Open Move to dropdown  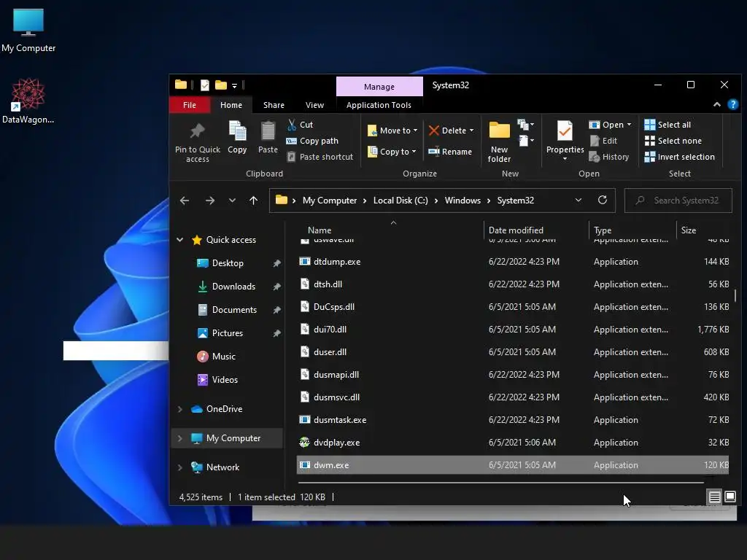[x=392, y=131]
